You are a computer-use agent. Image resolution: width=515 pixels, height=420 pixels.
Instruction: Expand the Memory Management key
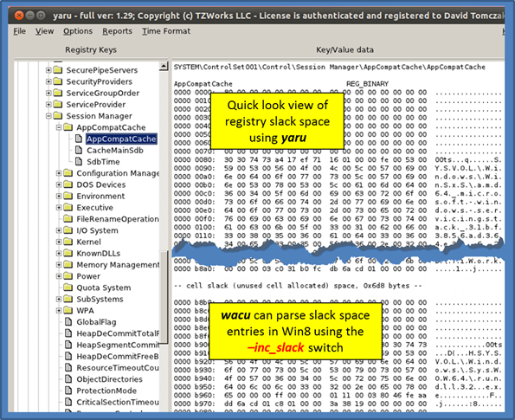59,265
